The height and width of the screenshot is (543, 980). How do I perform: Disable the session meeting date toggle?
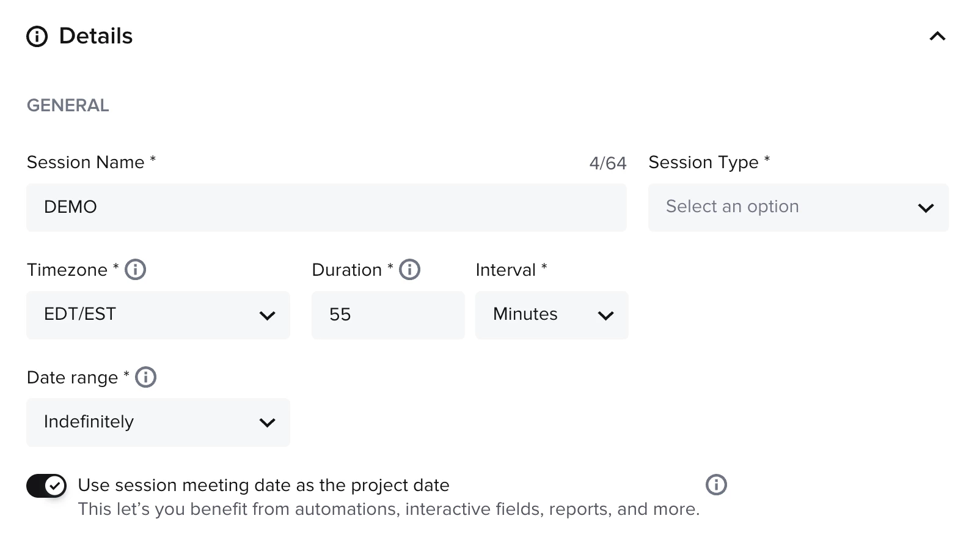click(46, 486)
